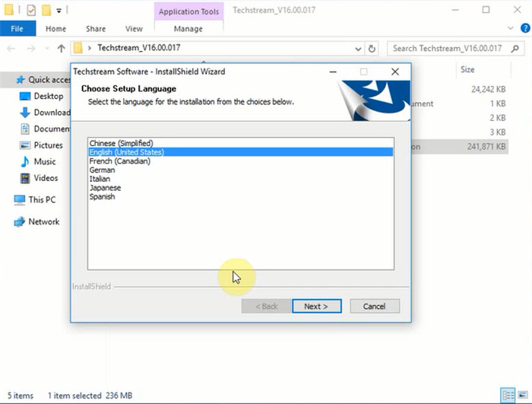The width and height of the screenshot is (532, 404).
Task: Select English (United States) language
Action: [x=241, y=152]
